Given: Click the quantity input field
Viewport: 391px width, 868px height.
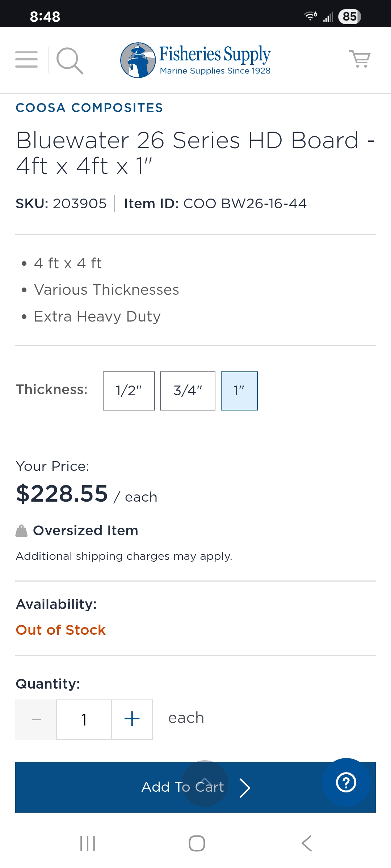Looking at the screenshot, I should pyautogui.click(x=84, y=719).
